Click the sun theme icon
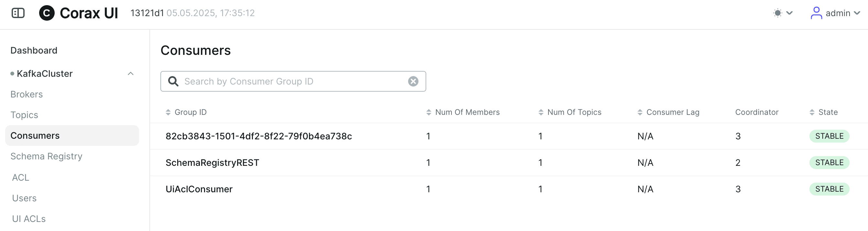This screenshot has height=231, width=868. click(x=777, y=13)
